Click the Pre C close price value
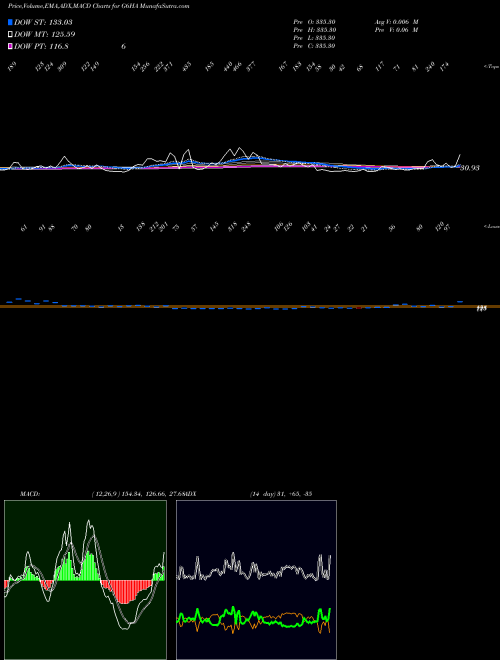This screenshot has width=500, height=660. coord(314,46)
